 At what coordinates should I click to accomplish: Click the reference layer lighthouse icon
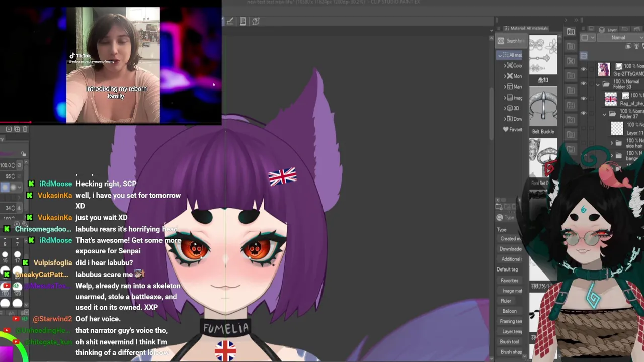click(637, 46)
